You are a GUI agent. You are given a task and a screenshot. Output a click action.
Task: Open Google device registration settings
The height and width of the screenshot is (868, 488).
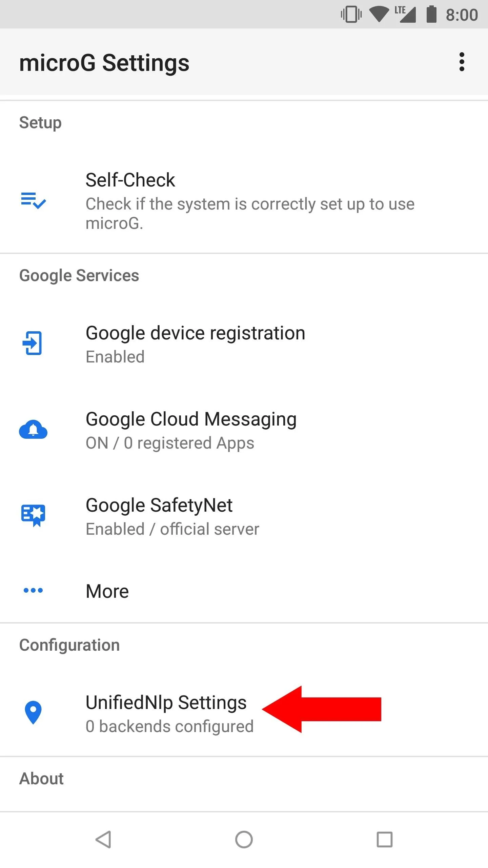pos(195,333)
